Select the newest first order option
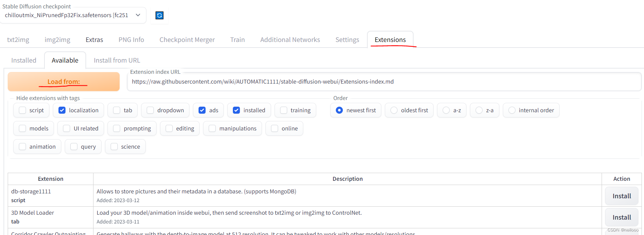The width and height of the screenshot is (644, 235). [x=339, y=111]
